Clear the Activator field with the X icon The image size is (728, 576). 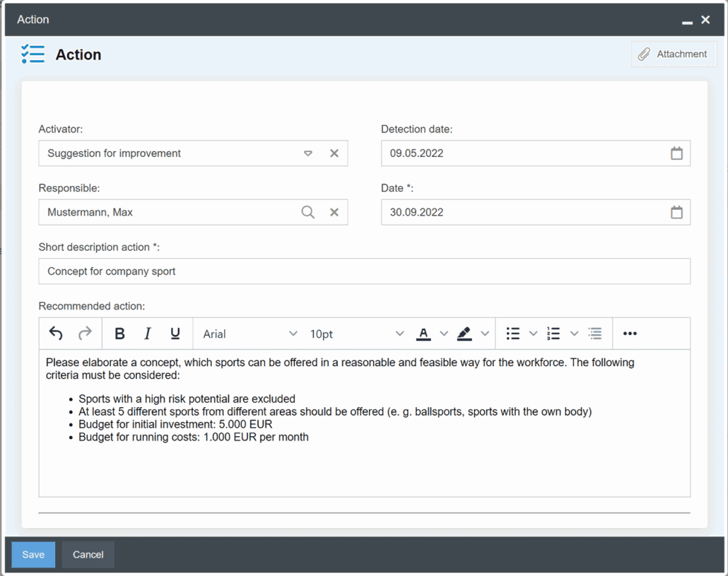(x=334, y=153)
